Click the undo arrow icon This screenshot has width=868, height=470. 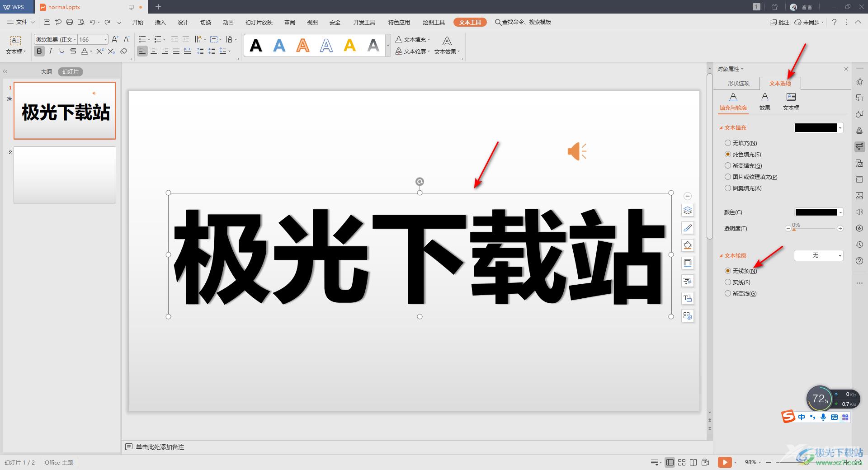pos(92,22)
